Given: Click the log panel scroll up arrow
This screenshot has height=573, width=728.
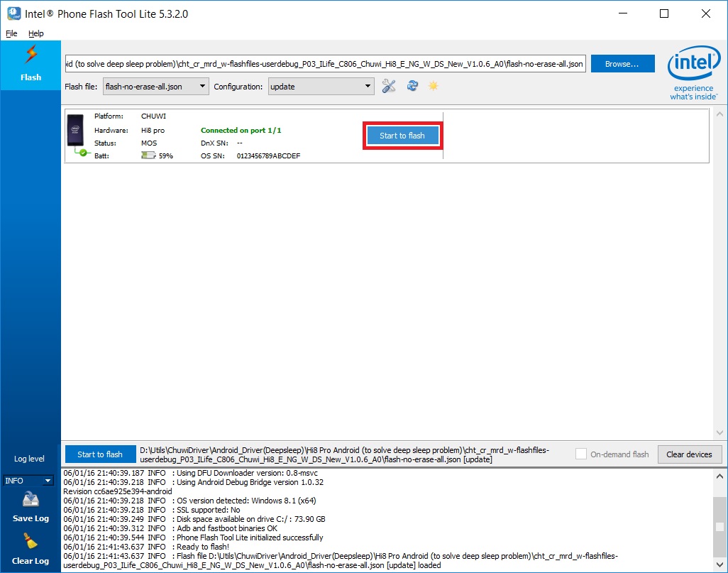Looking at the screenshot, I should 719,476.
